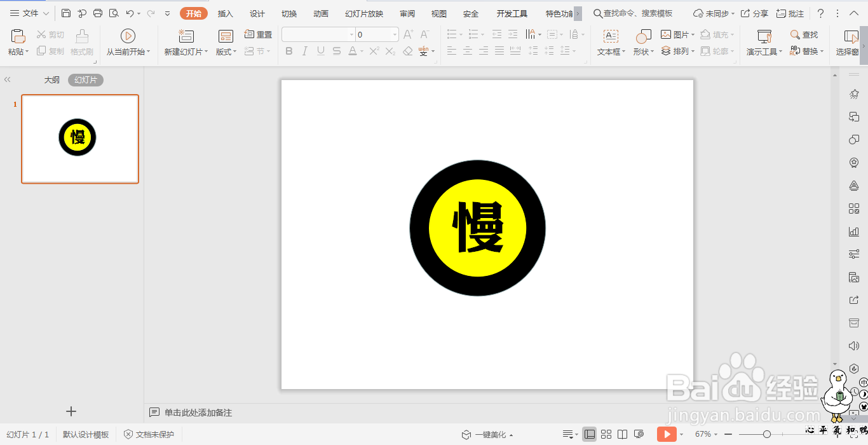Click 文档未保护 status button

(x=149, y=435)
